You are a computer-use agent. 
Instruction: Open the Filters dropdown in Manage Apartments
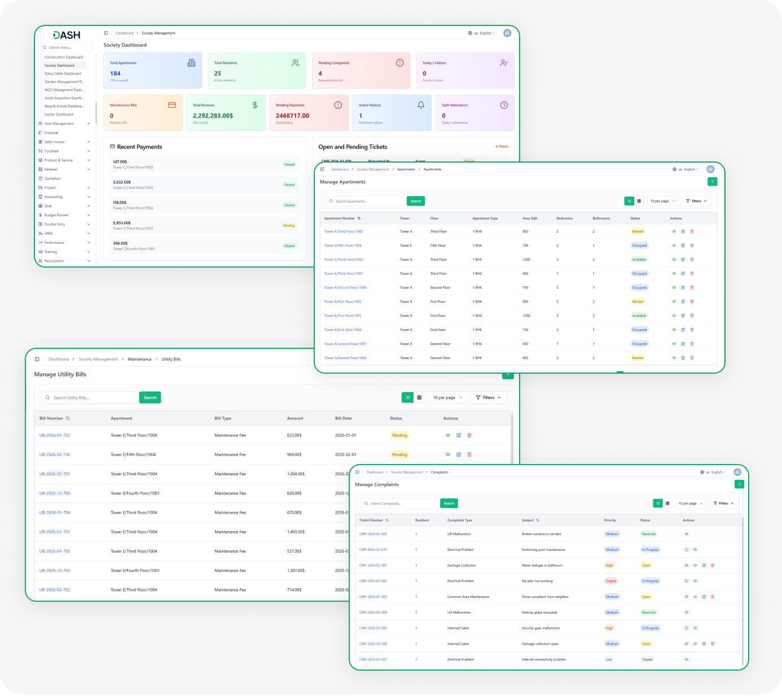point(696,201)
